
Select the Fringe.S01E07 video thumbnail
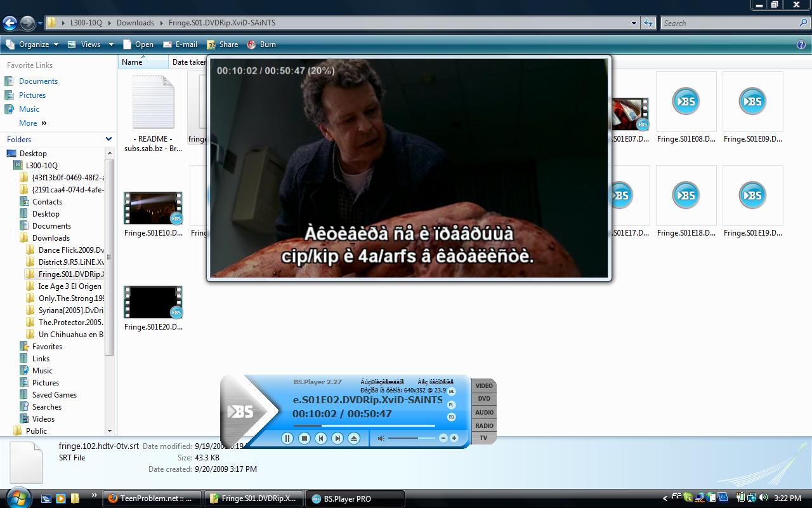630,114
